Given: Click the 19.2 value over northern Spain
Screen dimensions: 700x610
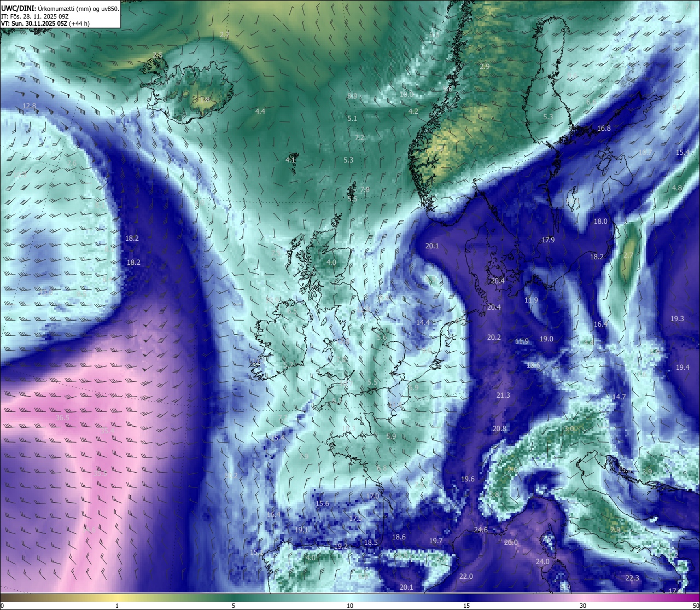Looking at the screenshot, I should (341, 546).
